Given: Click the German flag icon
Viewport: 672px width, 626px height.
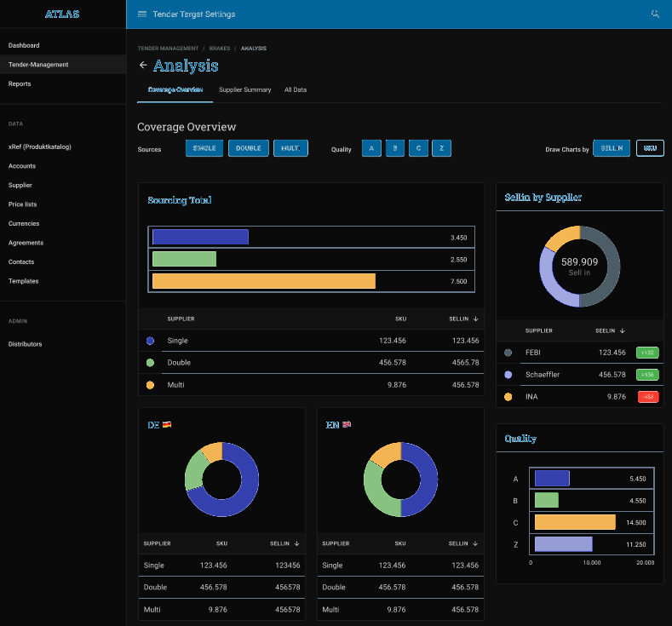Looking at the screenshot, I should pyautogui.click(x=167, y=425).
